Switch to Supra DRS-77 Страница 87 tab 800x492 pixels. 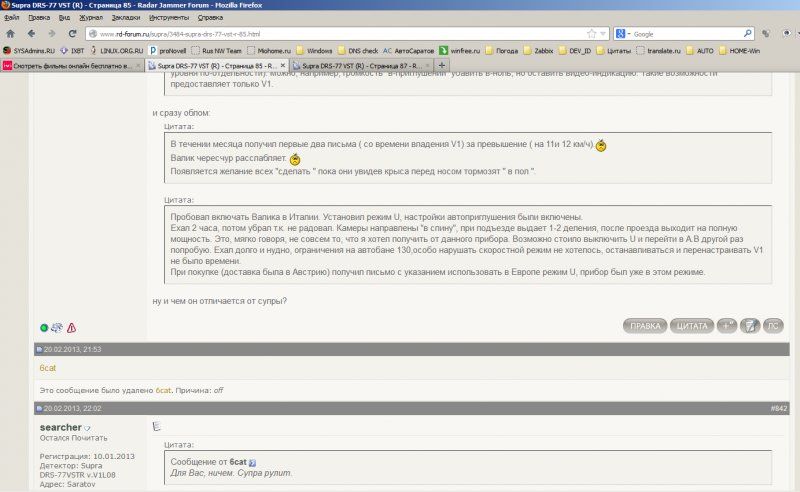[x=360, y=65]
